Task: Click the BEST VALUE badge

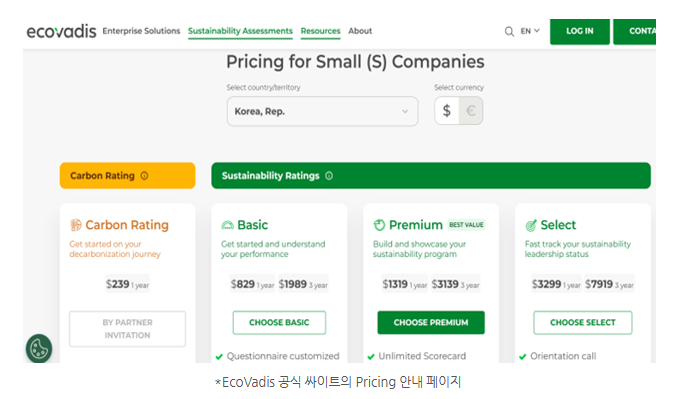Action: tap(466, 225)
